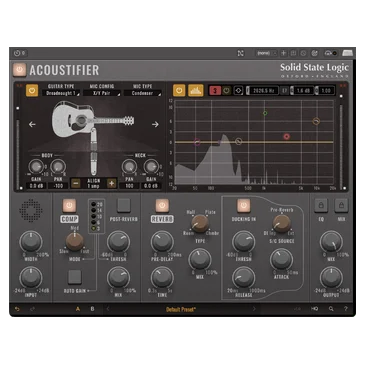Click the ducking Attack knob

tap(282, 259)
